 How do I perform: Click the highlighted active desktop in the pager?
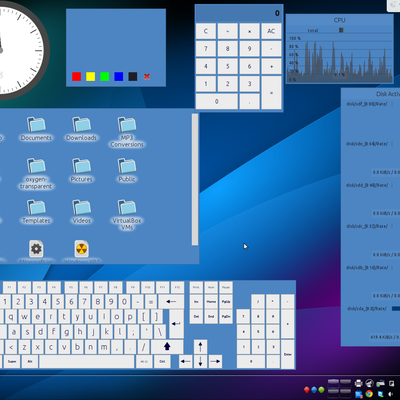334,383
